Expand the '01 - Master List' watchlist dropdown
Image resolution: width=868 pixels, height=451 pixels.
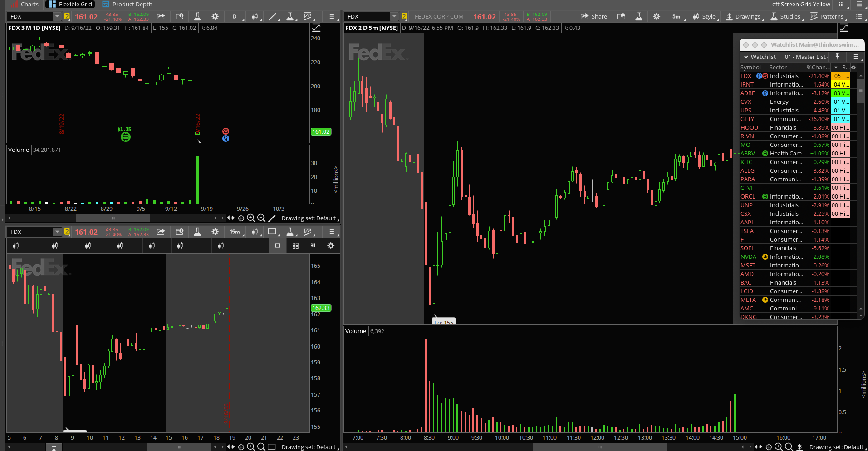coord(807,57)
